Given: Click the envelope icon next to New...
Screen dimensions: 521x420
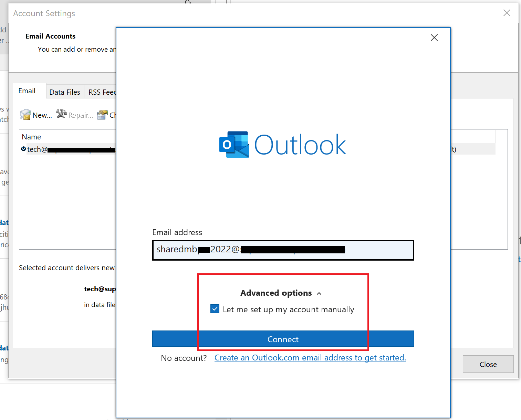Looking at the screenshot, I should (25, 115).
